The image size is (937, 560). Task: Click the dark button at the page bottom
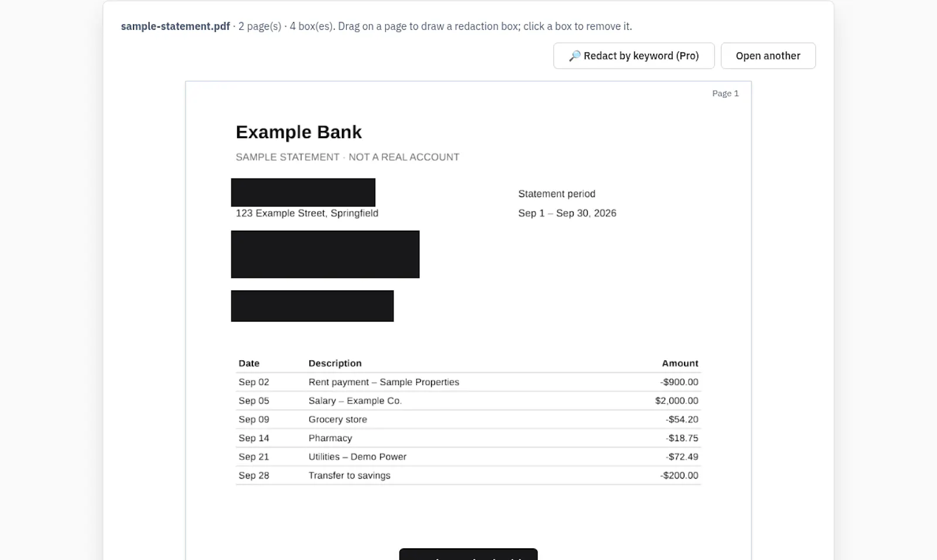468,554
